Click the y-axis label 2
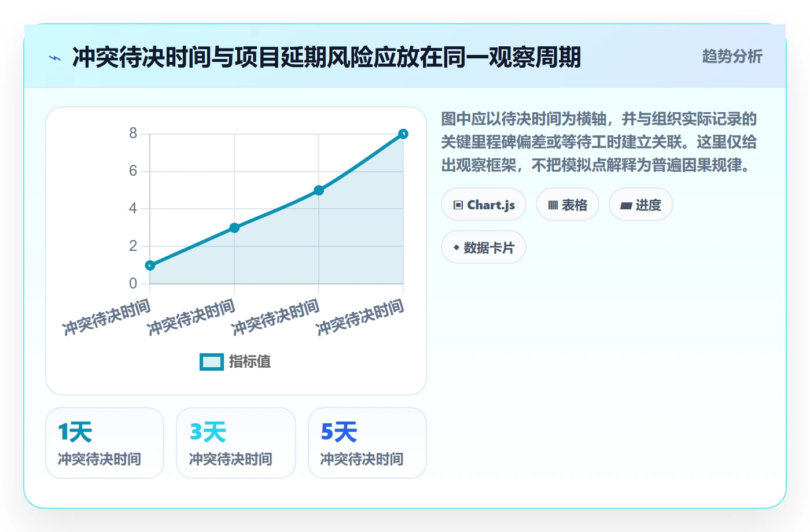This screenshot has height=532, width=810. [x=133, y=246]
